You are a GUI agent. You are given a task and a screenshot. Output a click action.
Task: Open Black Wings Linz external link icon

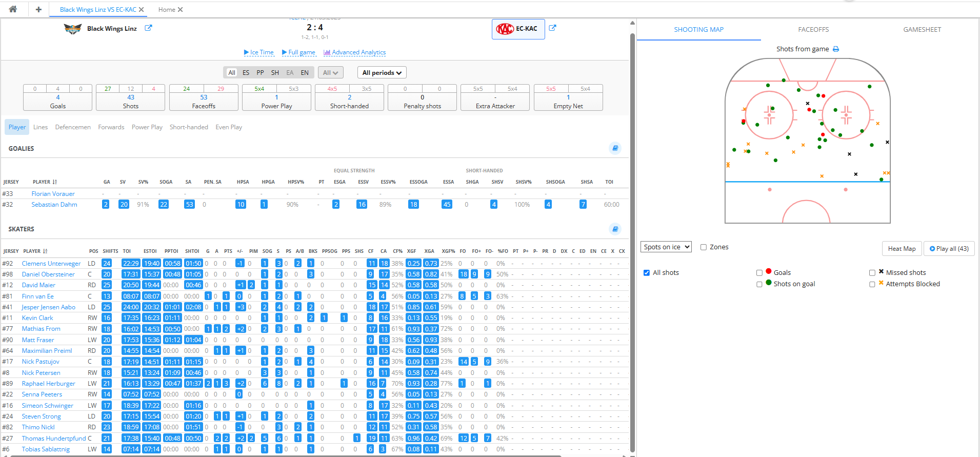pyautogui.click(x=148, y=28)
